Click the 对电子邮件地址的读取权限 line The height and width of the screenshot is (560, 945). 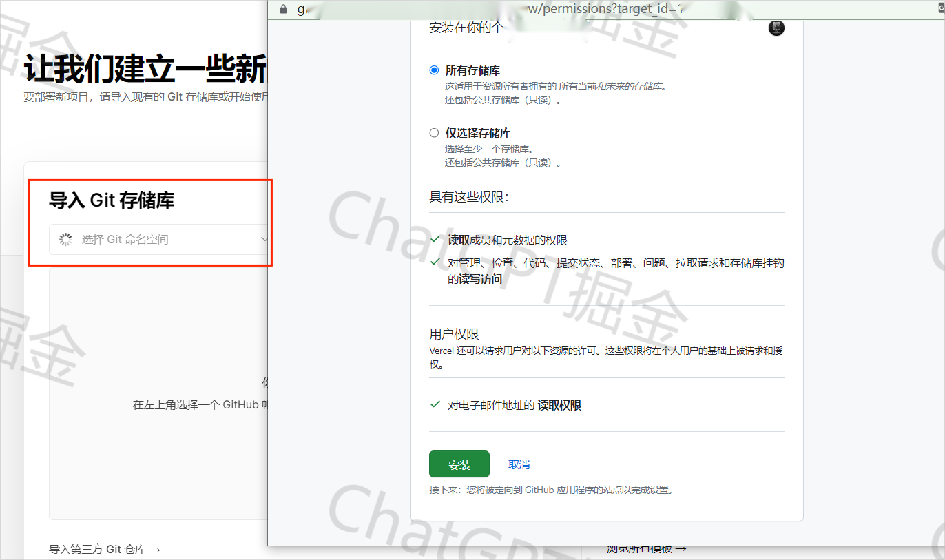tap(515, 406)
